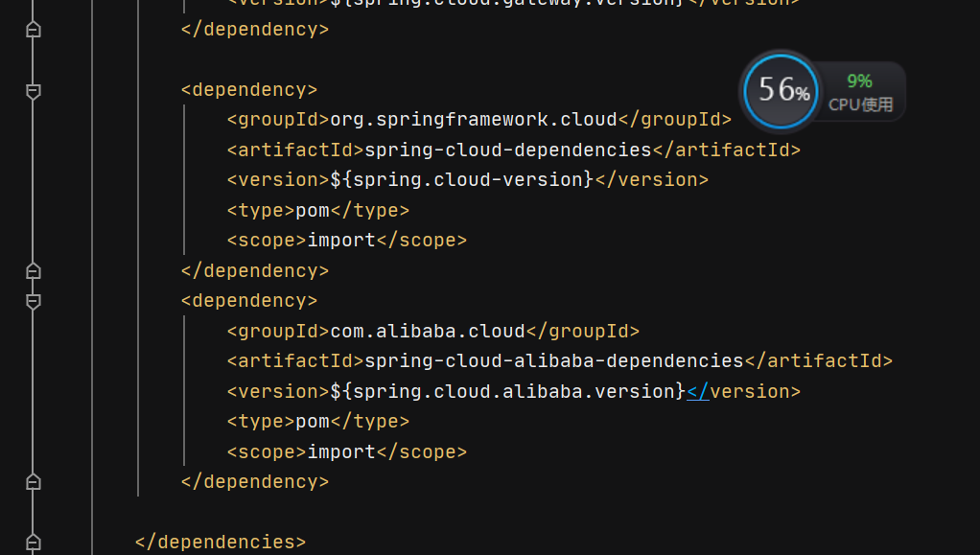
Task: Click opening <dependency> tag above com.alibaba.cloud groupId
Action: click(x=249, y=301)
